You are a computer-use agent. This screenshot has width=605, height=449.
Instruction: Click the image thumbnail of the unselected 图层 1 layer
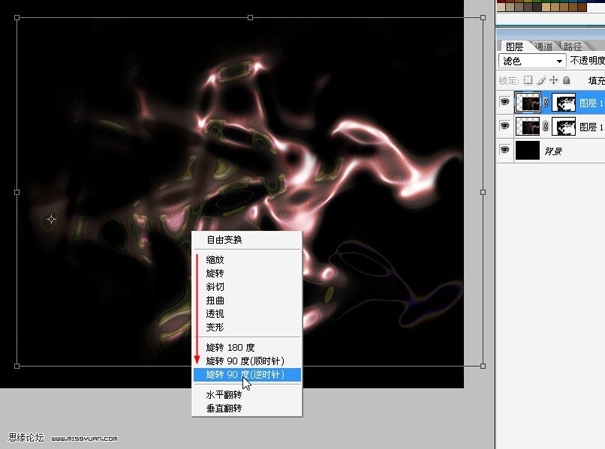(527, 127)
